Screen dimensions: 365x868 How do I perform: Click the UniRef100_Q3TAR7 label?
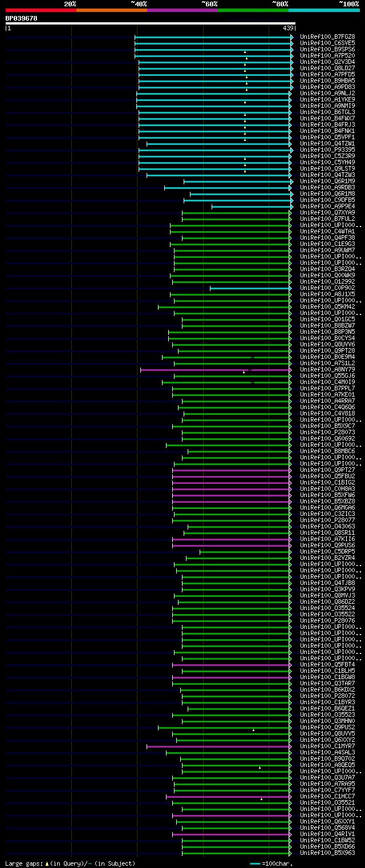tap(327, 683)
